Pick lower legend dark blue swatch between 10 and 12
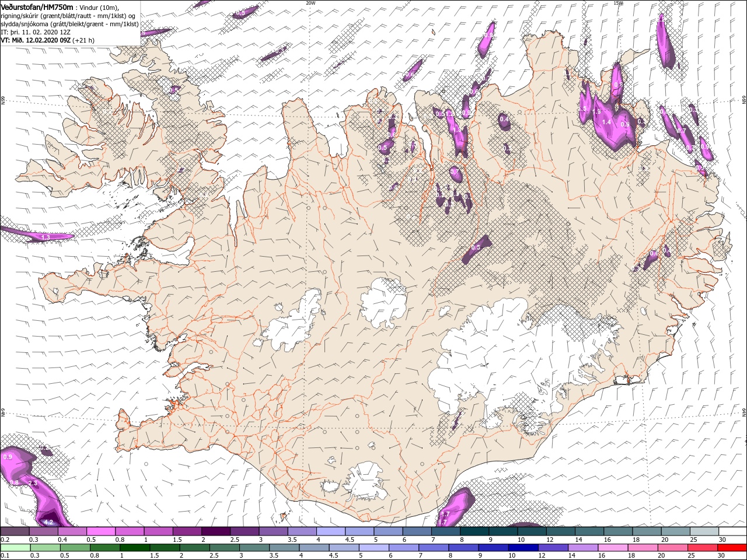This screenshot has width=747, height=560. point(523,548)
